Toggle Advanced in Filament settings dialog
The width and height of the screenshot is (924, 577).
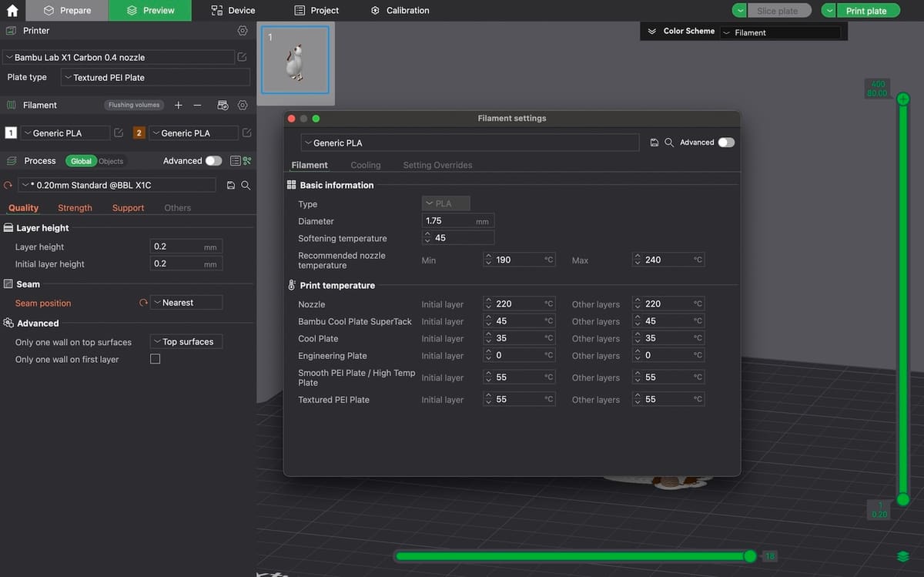click(726, 143)
